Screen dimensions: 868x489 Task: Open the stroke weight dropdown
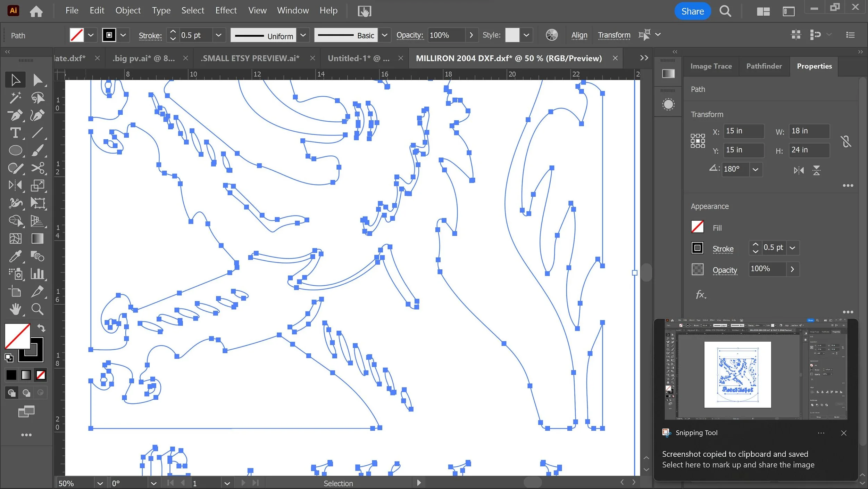(x=218, y=35)
